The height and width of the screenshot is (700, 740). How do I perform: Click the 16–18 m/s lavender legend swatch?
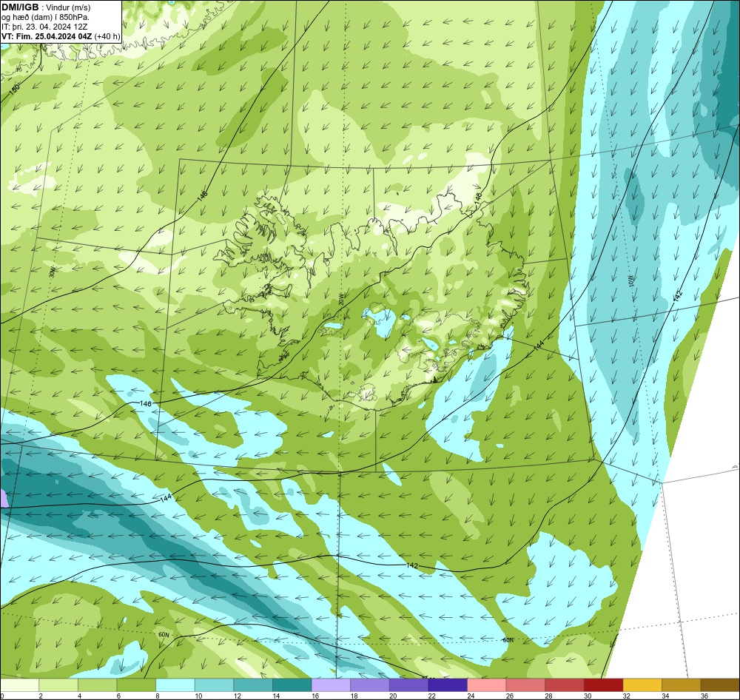pyautogui.click(x=331, y=685)
